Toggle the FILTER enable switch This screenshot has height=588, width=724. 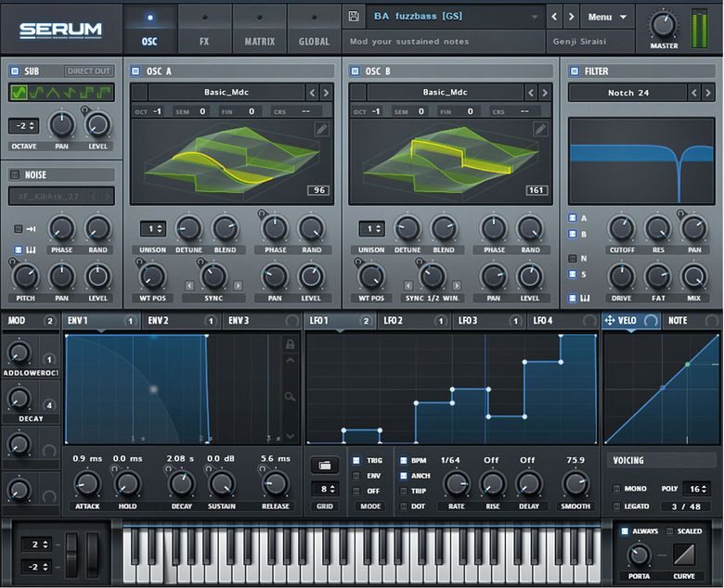pyautogui.click(x=575, y=71)
